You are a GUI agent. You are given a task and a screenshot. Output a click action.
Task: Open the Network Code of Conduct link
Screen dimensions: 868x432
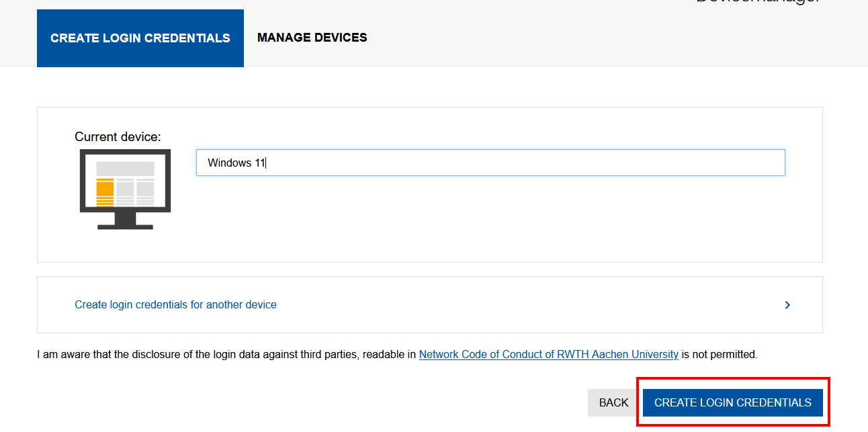click(548, 354)
